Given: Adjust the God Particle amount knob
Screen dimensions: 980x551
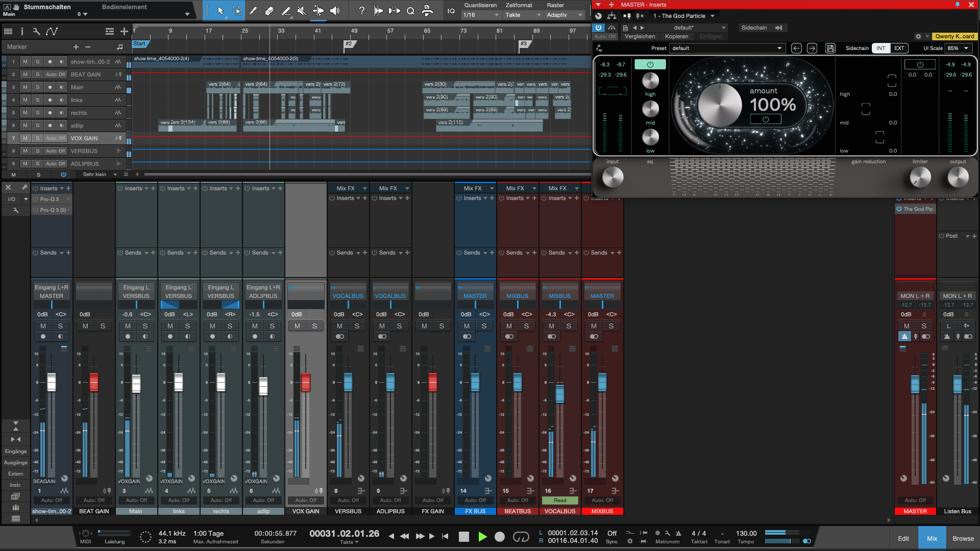Looking at the screenshot, I should pyautogui.click(x=719, y=105).
